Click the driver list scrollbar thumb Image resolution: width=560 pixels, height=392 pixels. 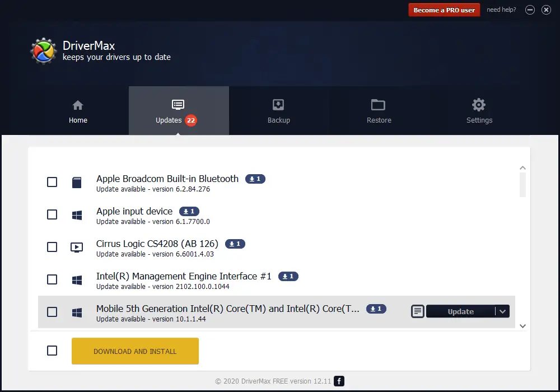[522, 185]
